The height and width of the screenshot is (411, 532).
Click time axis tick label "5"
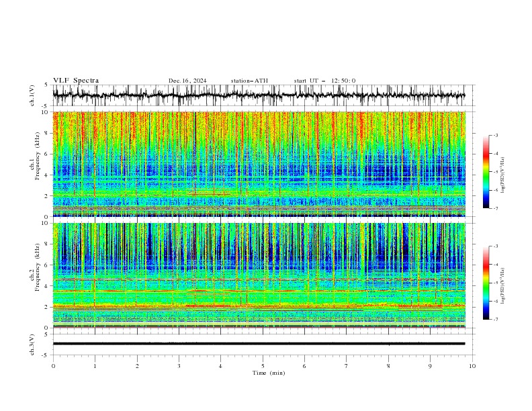pyautogui.click(x=263, y=366)
